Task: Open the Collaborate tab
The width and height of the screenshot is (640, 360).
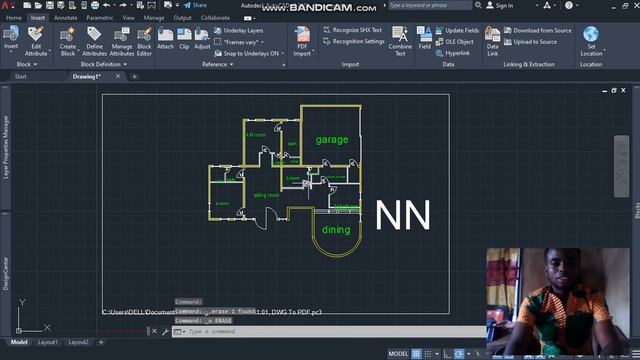Action: (215, 18)
